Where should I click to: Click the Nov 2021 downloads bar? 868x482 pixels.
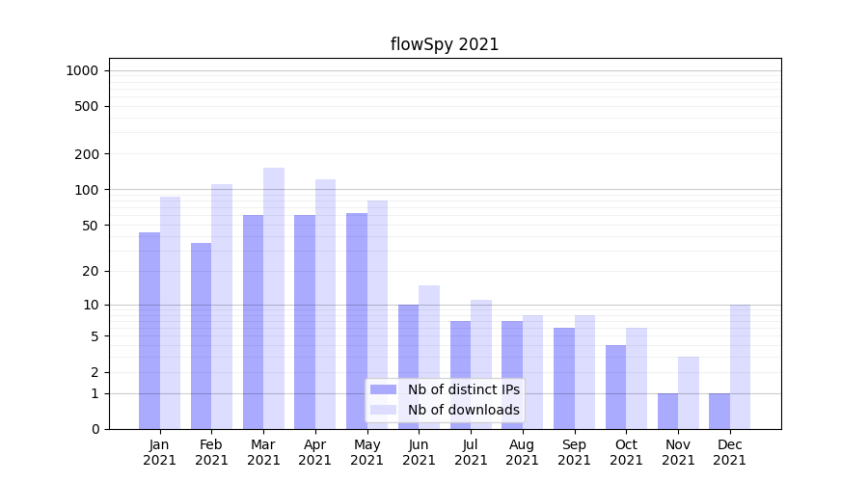tap(689, 392)
